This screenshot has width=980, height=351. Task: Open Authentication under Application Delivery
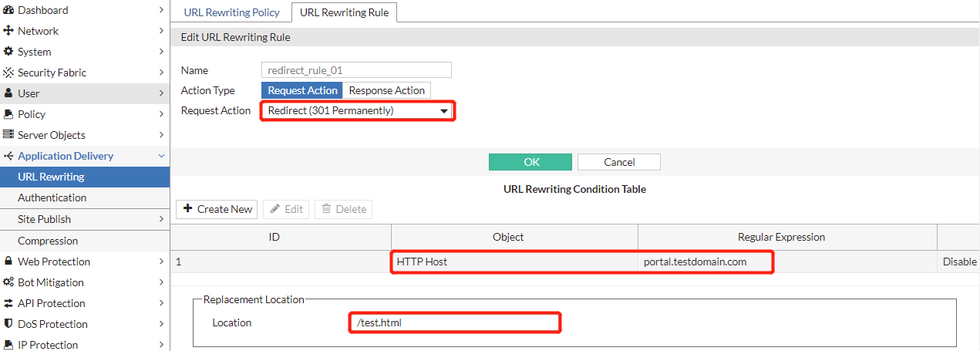pos(52,197)
